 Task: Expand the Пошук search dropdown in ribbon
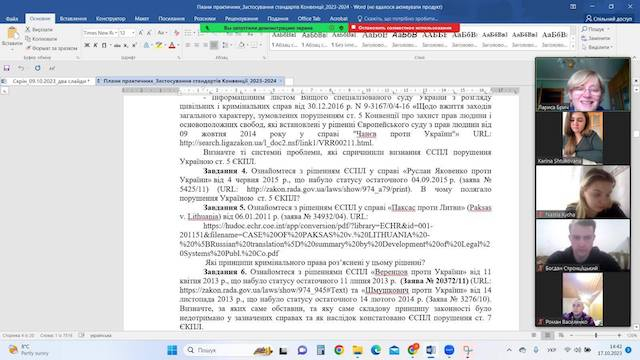click(596, 29)
